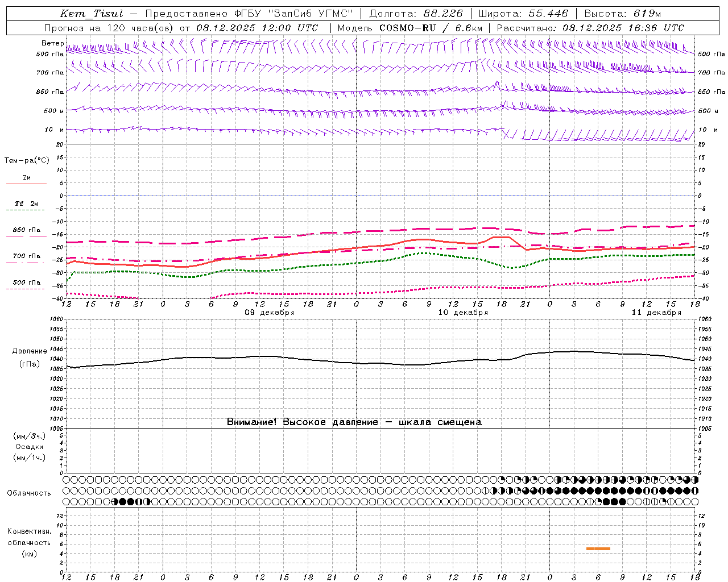728x582 pixels.
Task: Click the 500 м wind level label on left
Action: [54, 111]
